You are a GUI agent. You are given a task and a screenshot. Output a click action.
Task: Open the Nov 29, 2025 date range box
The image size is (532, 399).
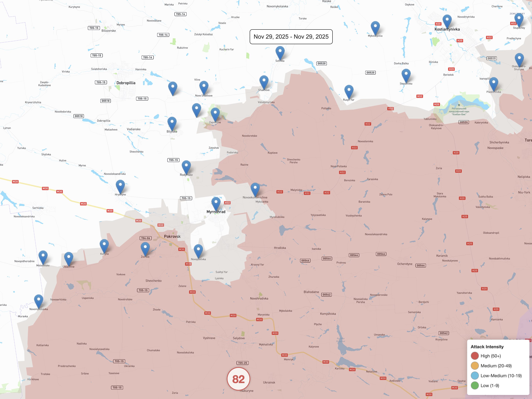[291, 37]
